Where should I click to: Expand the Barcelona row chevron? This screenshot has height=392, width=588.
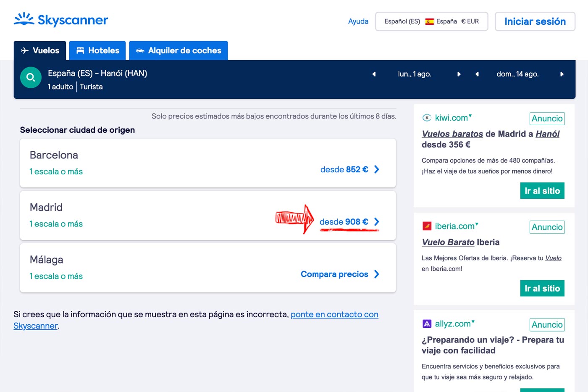pyautogui.click(x=377, y=169)
